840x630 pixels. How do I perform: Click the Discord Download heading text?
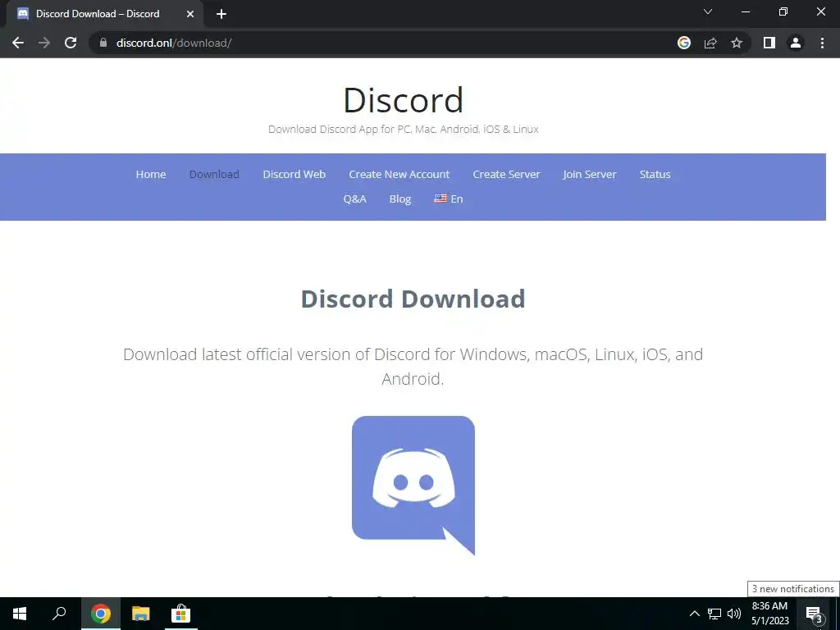[413, 299]
